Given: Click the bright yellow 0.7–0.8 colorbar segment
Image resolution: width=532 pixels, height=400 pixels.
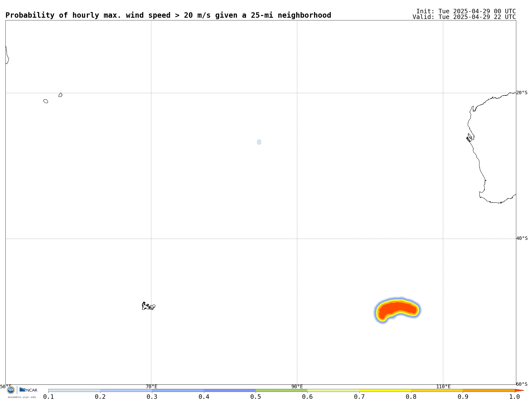Looking at the screenshot, I should 385,390.
